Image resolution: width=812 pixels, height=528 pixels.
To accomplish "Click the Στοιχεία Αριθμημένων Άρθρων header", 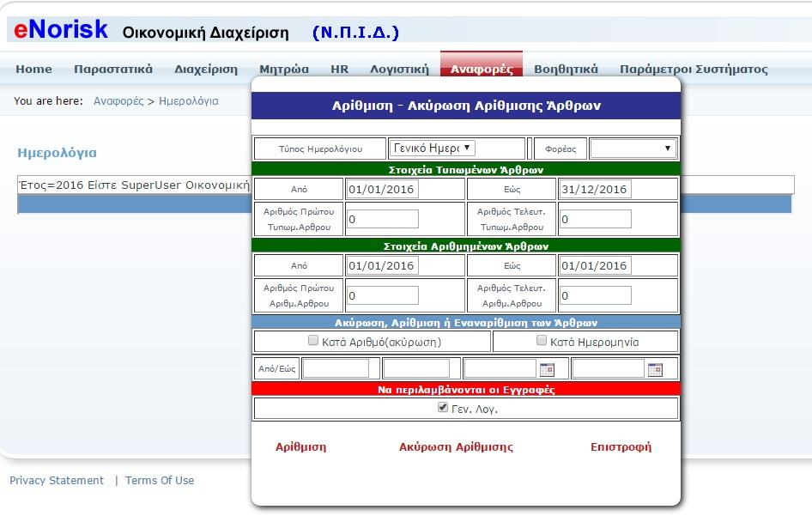I will coord(465,246).
